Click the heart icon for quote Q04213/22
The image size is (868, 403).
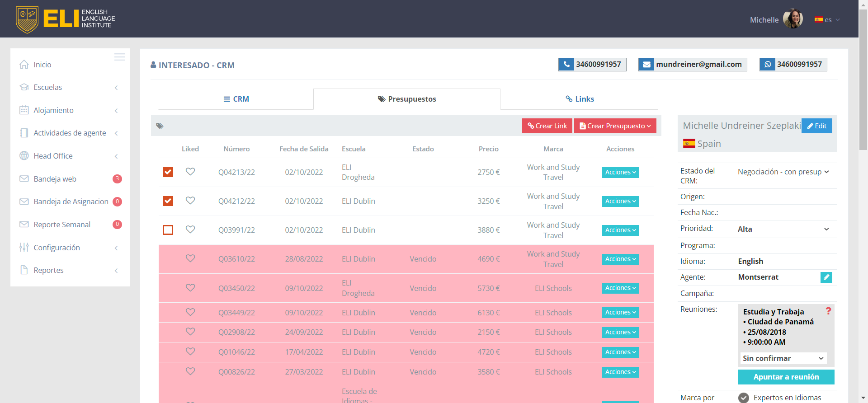pyautogui.click(x=190, y=172)
